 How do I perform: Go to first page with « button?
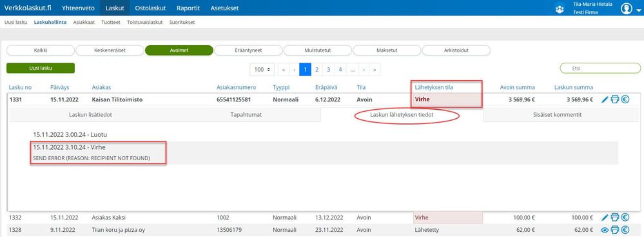tap(284, 70)
